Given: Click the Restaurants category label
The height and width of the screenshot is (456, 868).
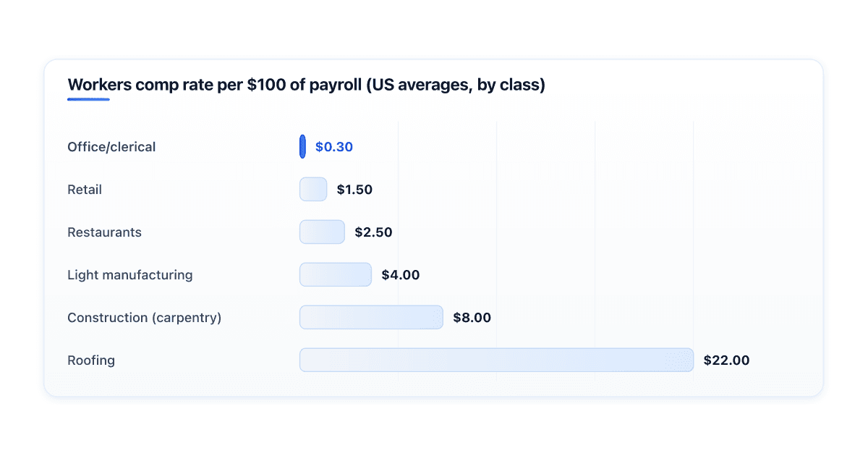Looking at the screenshot, I should [x=104, y=232].
